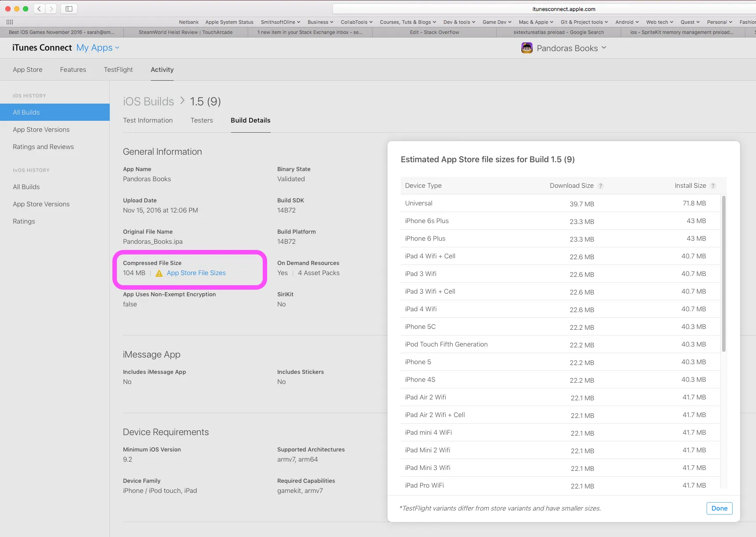Click the iOS Builds breadcrumb link
The image size is (756, 537).
(149, 101)
